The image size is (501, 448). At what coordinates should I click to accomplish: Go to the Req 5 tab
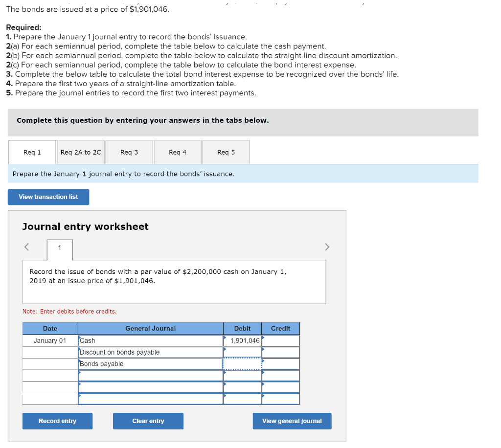point(226,152)
